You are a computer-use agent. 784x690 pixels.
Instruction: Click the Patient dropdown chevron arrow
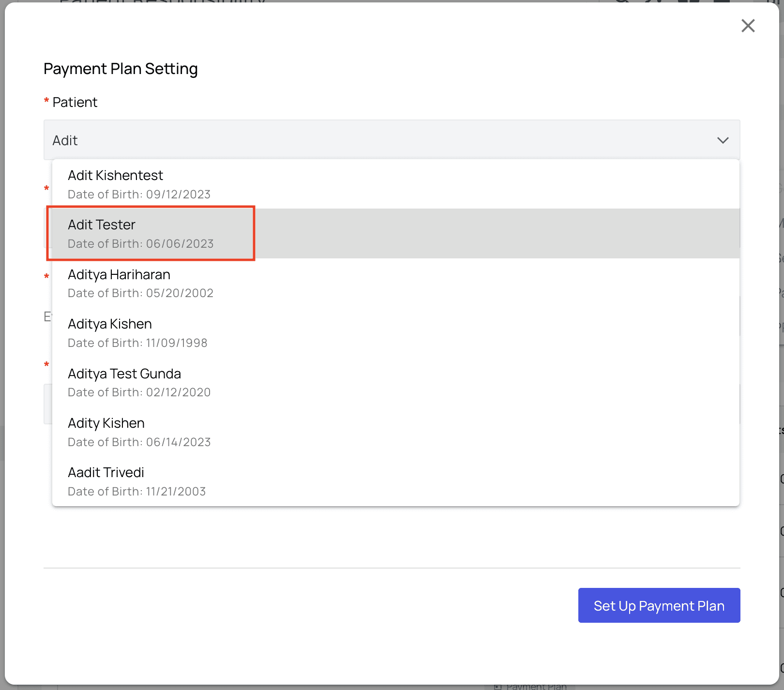point(723,140)
